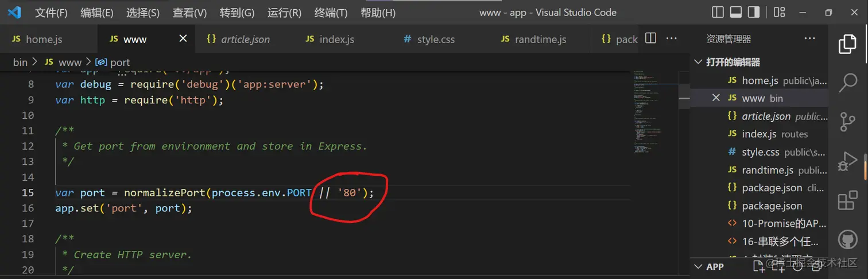Viewport: 868px width, 279px height.
Task: Open the 查看(V) menu
Action: pos(189,13)
